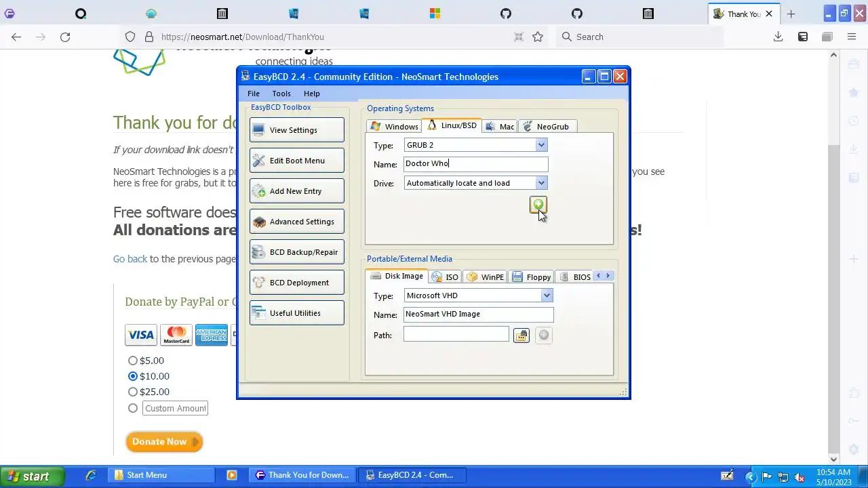The width and height of the screenshot is (868, 488).
Task: Click the browser Search box
Action: pos(640,37)
